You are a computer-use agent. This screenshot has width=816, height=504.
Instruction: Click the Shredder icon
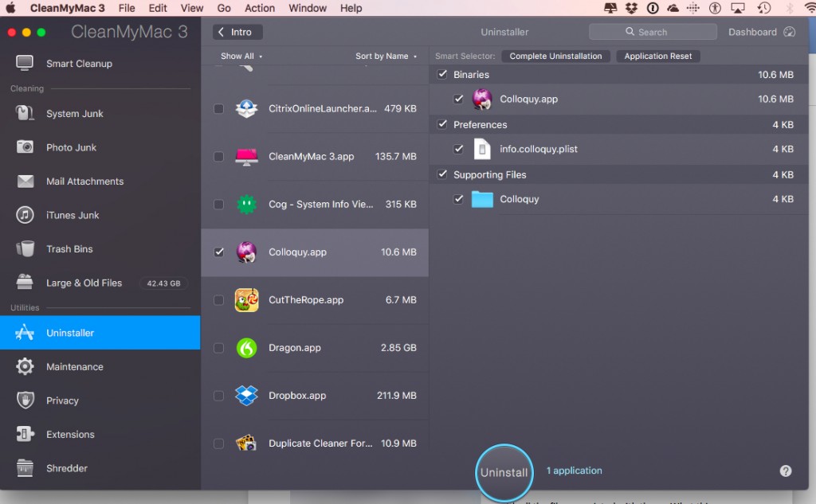[x=25, y=467]
